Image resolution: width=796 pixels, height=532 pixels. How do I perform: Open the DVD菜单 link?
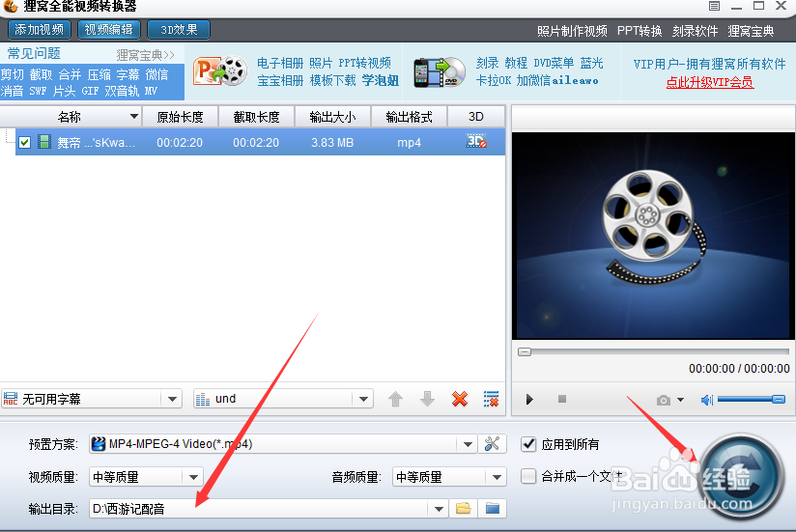(554, 63)
